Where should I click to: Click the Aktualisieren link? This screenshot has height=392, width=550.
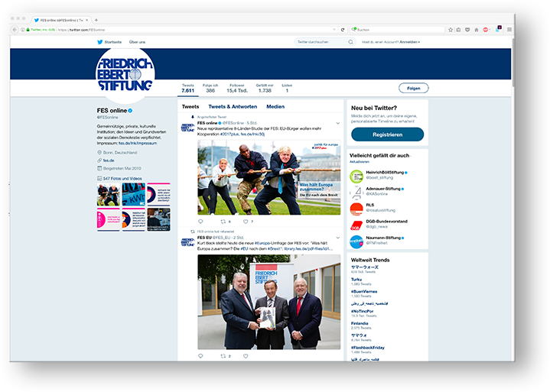pyautogui.click(x=360, y=162)
